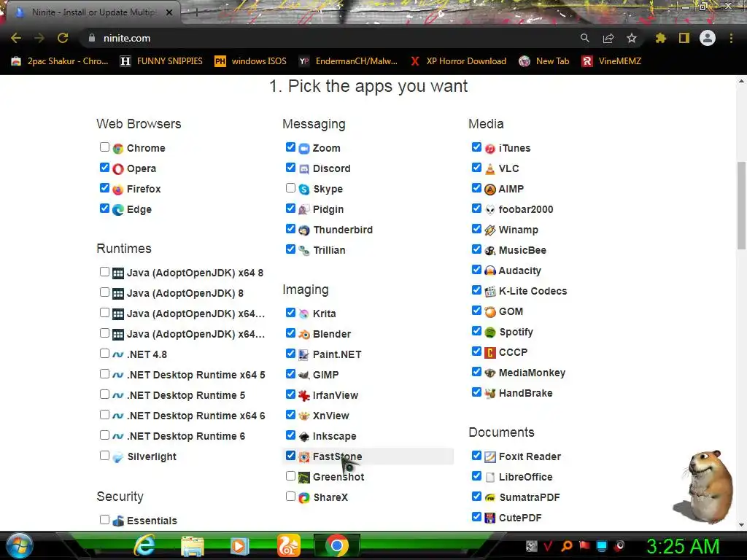
Task: Select the Java (AdoptOpenJDK) x64 8 checkbox
Action: tap(104, 271)
